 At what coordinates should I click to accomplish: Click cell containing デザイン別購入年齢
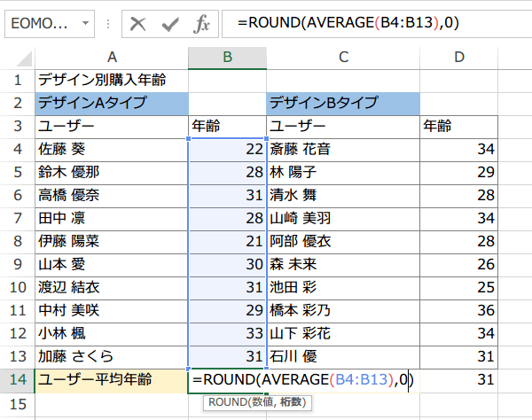[112, 81]
